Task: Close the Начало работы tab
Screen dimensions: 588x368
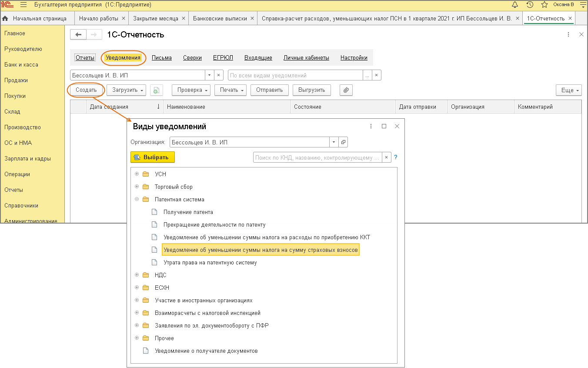Action: 124,19
